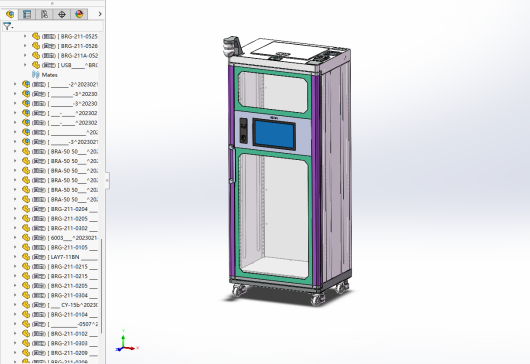This screenshot has width=530, height=364.
Task: Click the upper glass window of the cabinet
Action: click(273, 92)
